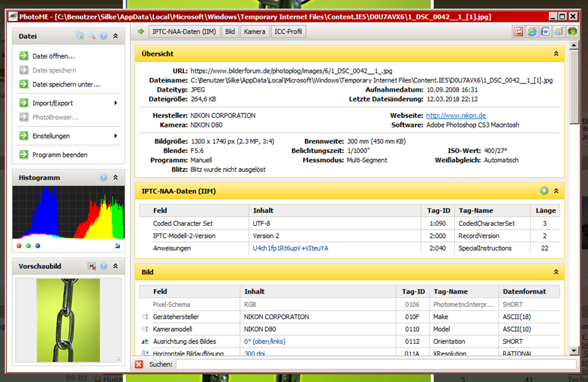Click the green arrow icon before the tabs
588x382 pixels.
pos(141,32)
